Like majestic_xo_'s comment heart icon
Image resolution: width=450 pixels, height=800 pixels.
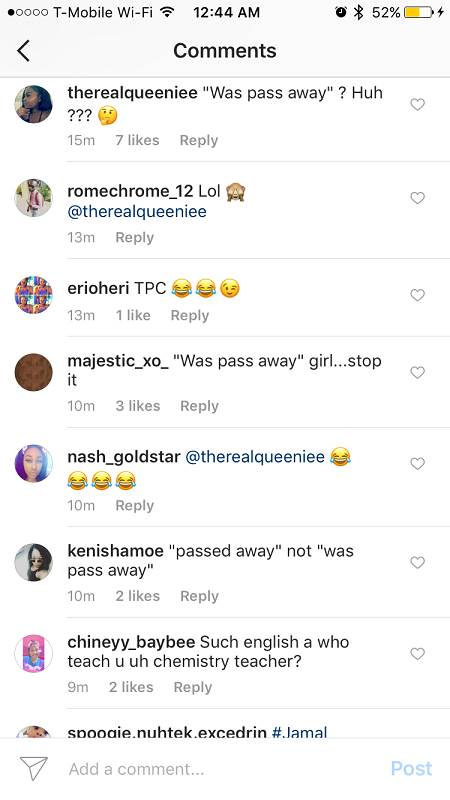tap(417, 373)
